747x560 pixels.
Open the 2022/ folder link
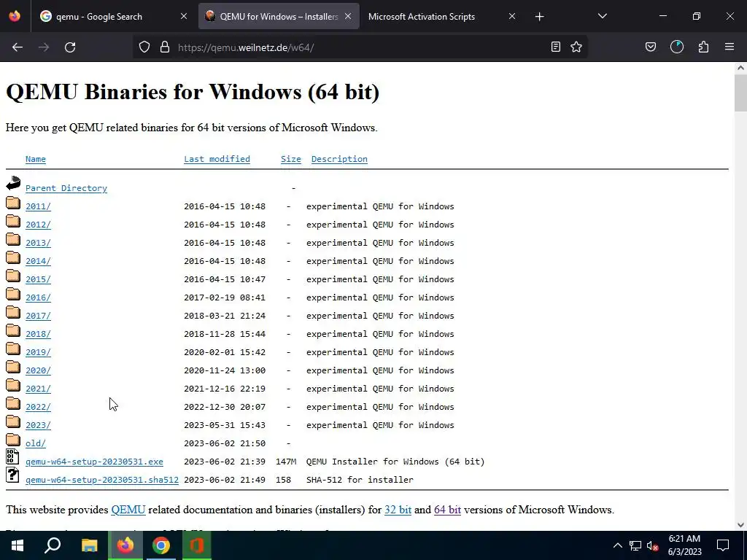[38, 407]
